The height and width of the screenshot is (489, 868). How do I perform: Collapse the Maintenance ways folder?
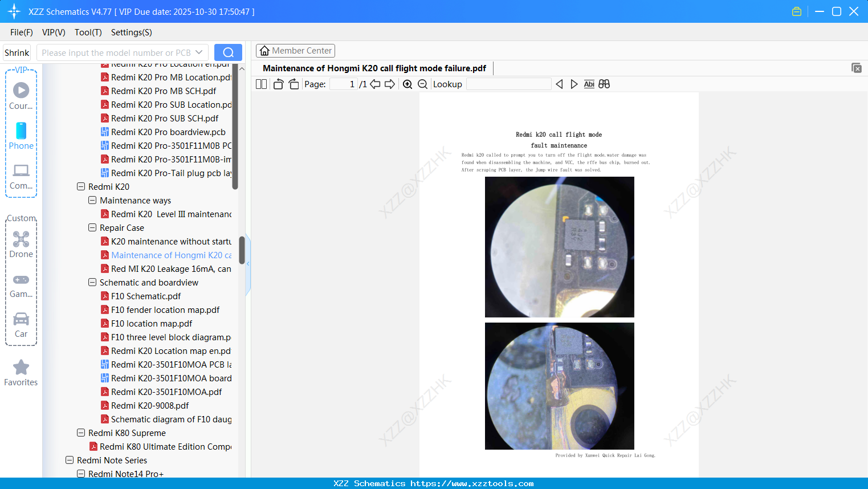click(92, 201)
